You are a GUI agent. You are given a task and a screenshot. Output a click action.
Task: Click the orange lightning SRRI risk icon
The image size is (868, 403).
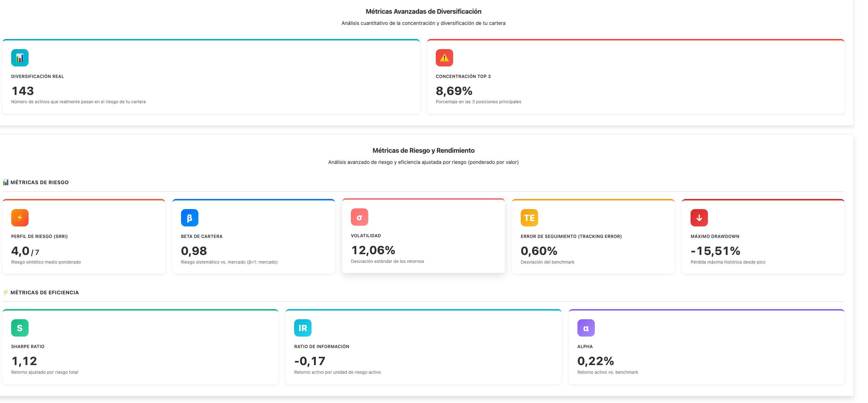coord(20,218)
